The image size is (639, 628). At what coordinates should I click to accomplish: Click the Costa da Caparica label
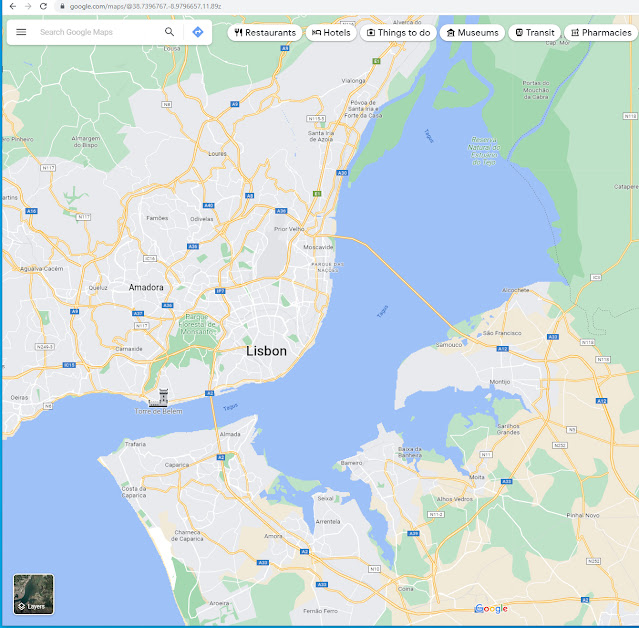134,492
